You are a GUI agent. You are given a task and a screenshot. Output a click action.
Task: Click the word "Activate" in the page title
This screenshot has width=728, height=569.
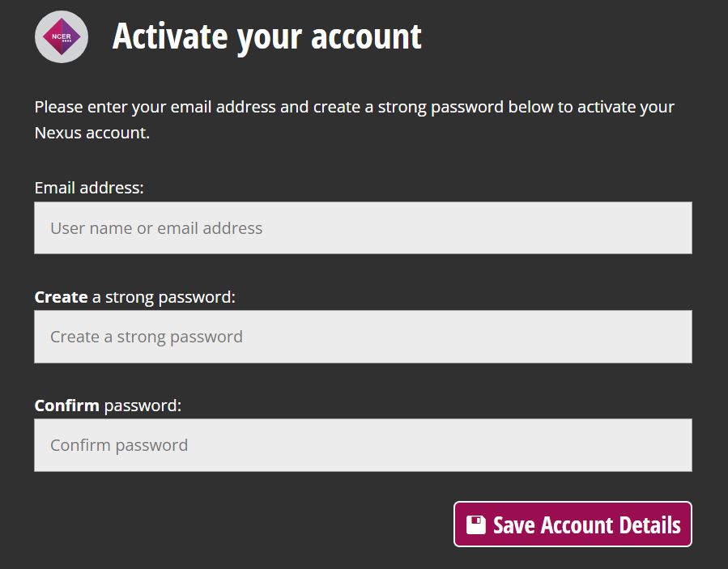(x=170, y=36)
